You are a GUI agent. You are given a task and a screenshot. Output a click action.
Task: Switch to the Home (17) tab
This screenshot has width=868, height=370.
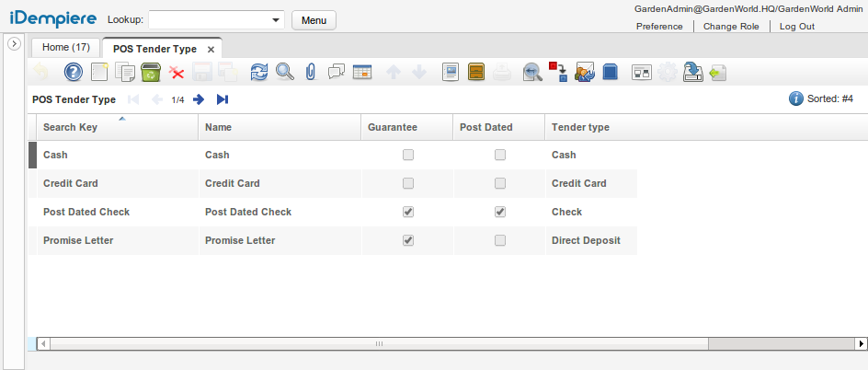[x=66, y=48]
